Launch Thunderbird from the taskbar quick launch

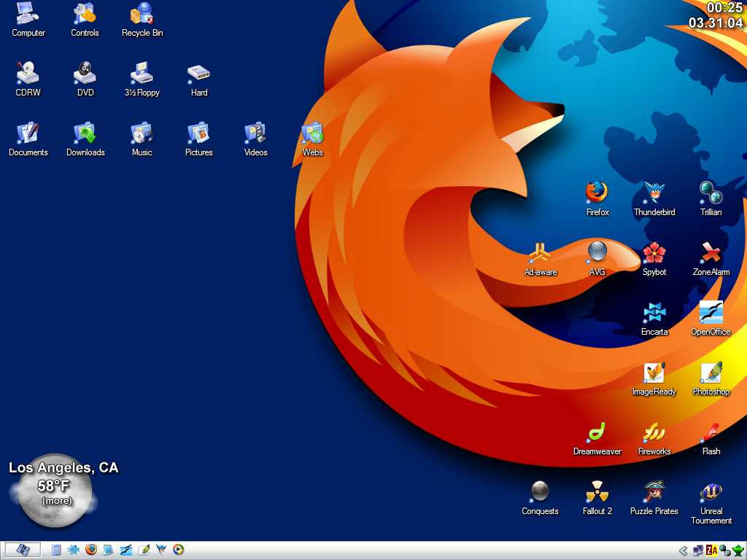[161, 550]
